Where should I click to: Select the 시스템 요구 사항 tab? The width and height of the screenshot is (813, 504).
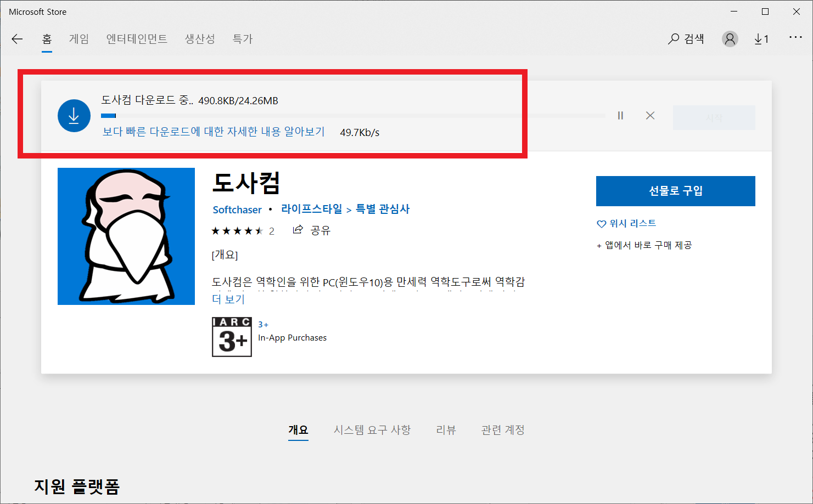372,430
